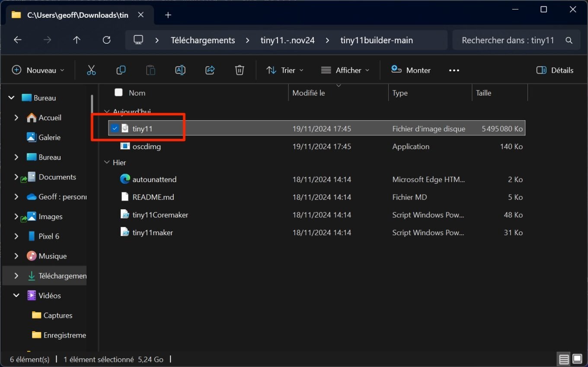Select the tiny11Coremaker script icon

tap(125, 215)
